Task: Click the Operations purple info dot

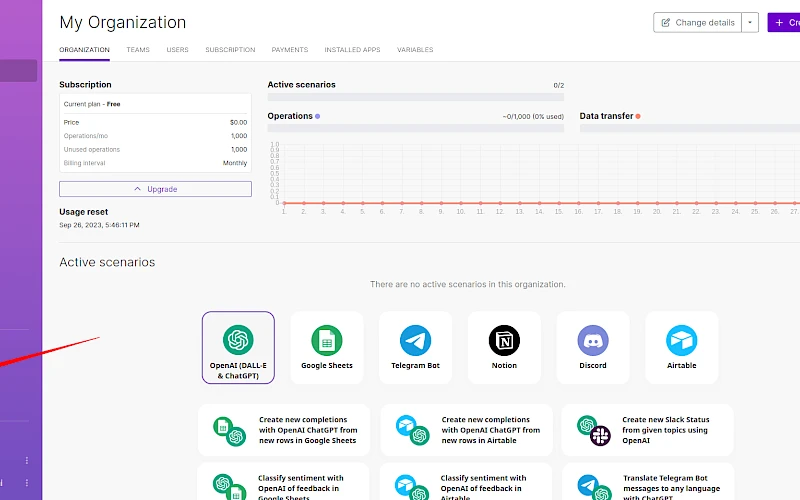Action: (x=317, y=116)
